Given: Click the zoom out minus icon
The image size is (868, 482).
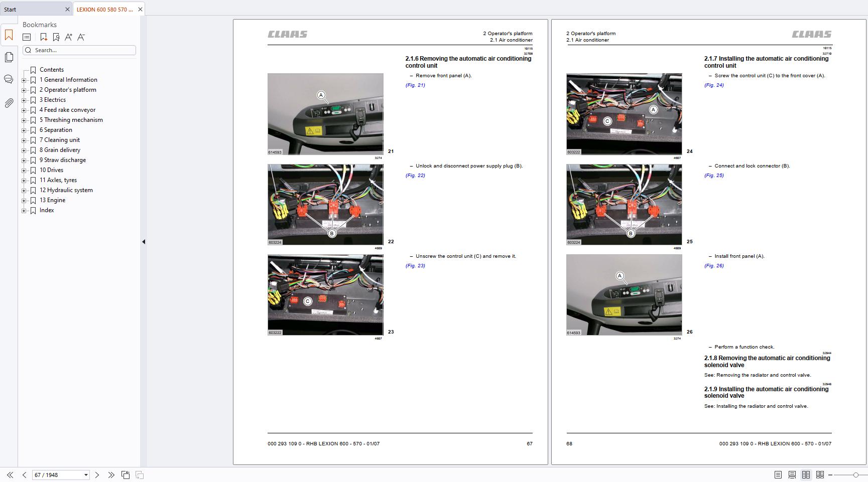Looking at the screenshot, I should tap(830, 475).
